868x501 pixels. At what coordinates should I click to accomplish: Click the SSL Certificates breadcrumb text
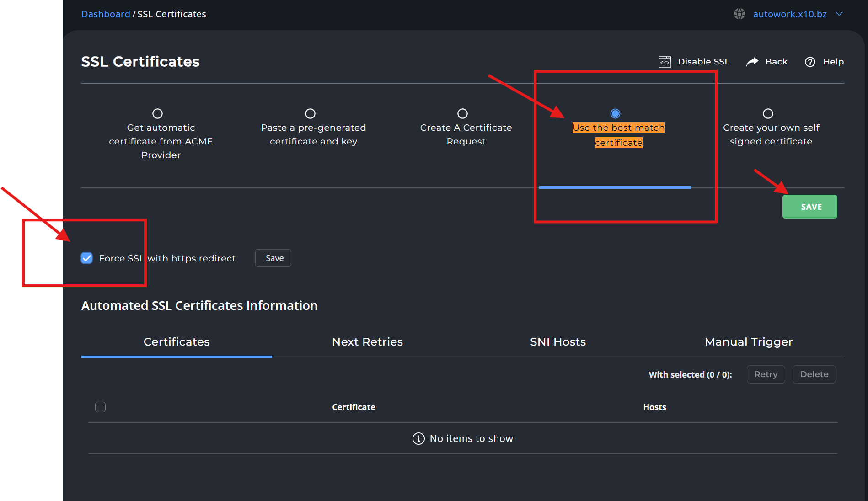[x=172, y=14]
